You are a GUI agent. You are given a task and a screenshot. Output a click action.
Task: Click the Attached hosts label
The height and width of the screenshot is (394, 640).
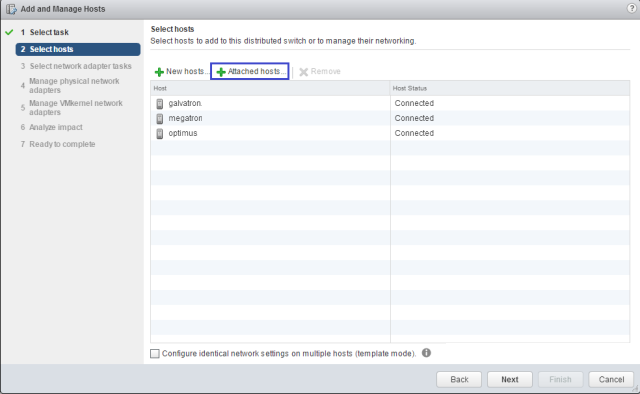coord(257,71)
